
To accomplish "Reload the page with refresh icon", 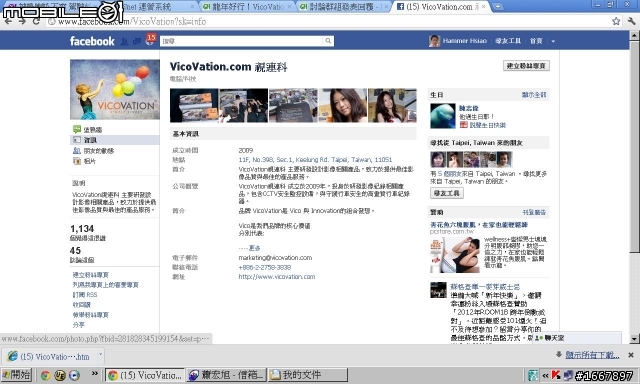I will pyautogui.click(x=36, y=21).
